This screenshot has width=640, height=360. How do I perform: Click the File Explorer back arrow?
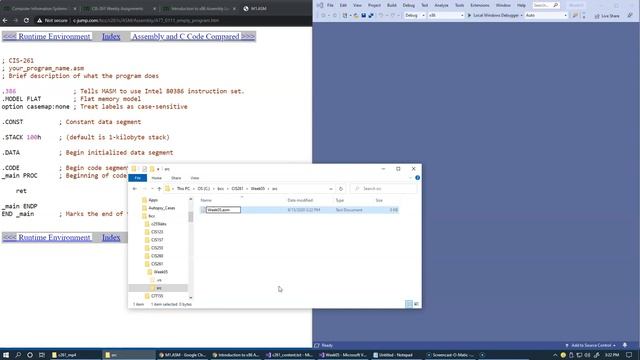[x=135, y=189]
